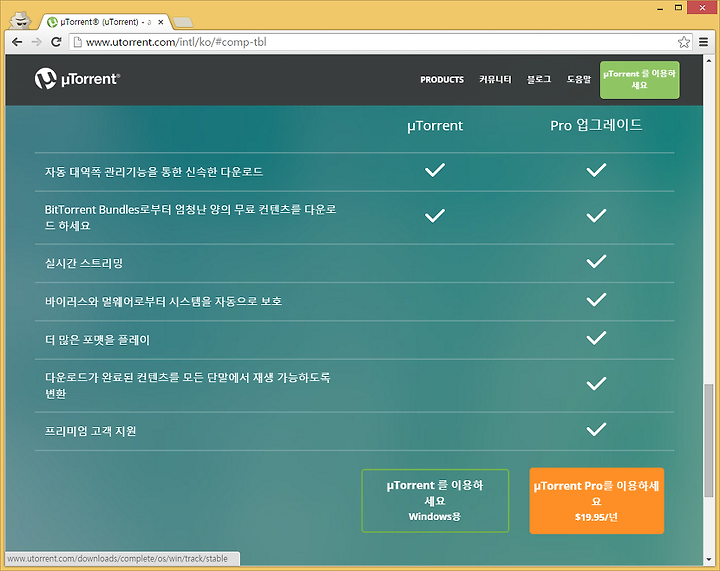The height and width of the screenshot is (571, 720).
Task: Click Pro checkmark in 프리미엄 고객 지원 row
Action: click(x=596, y=430)
